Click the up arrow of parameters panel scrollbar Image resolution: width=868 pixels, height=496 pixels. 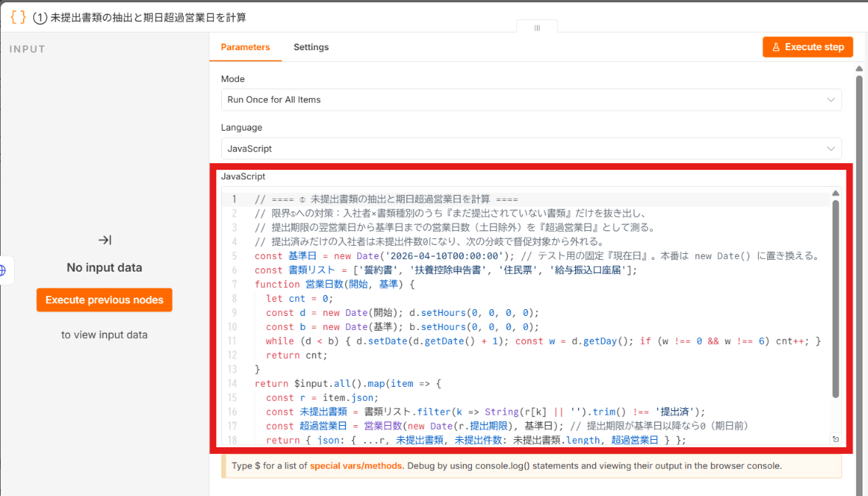pyautogui.click(x=859, y=69)
